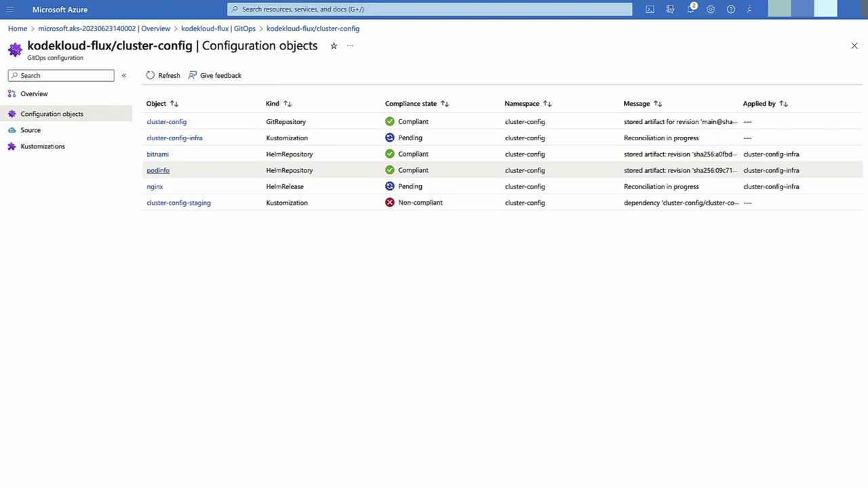
Task: Open the podinfo object link
Action: tap(158, 170)
